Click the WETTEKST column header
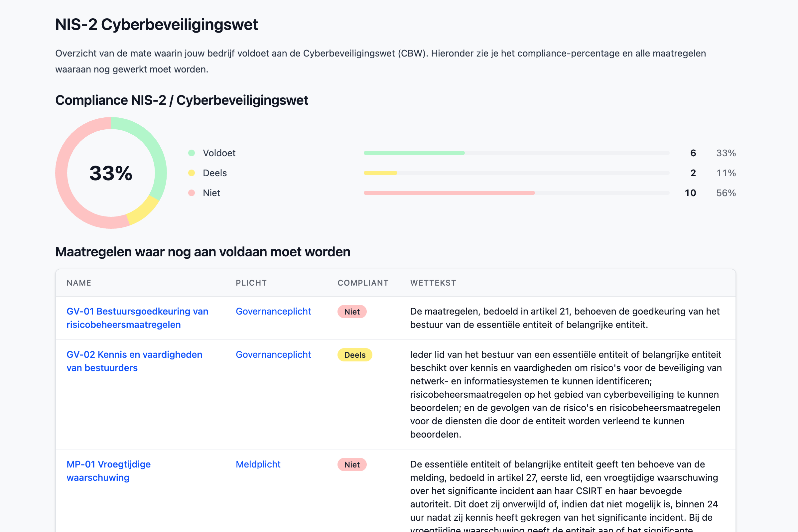 (x=433, y=283)
